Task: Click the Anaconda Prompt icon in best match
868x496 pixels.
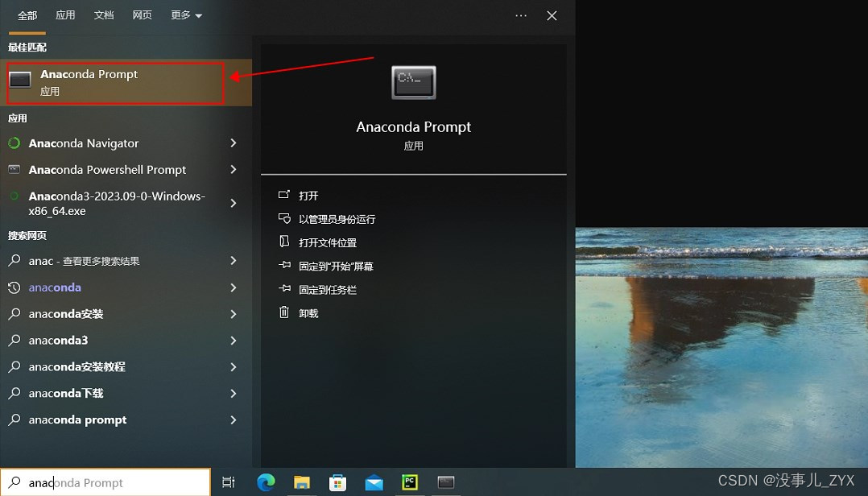Action: click(x=20, y=80)
